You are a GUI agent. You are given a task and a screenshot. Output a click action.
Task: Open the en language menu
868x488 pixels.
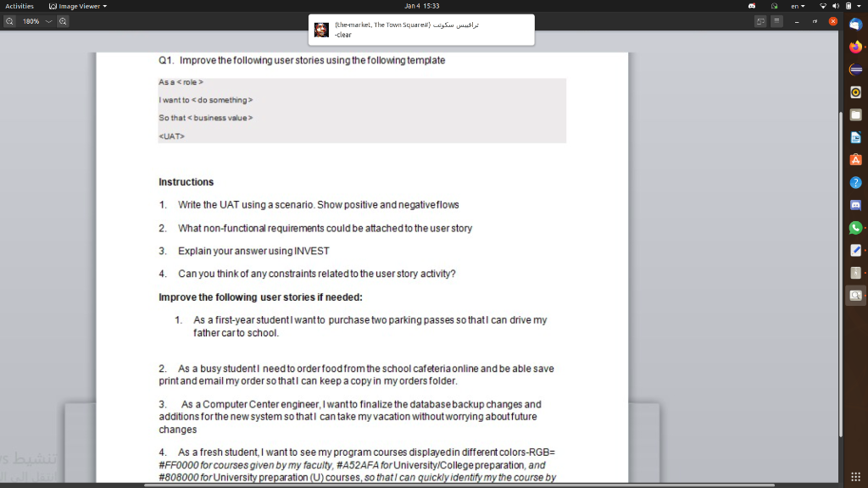click(x=798, y=5)
